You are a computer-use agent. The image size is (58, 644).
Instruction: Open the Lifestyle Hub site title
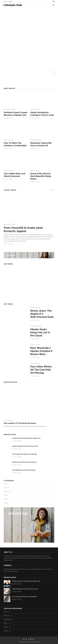13,5
